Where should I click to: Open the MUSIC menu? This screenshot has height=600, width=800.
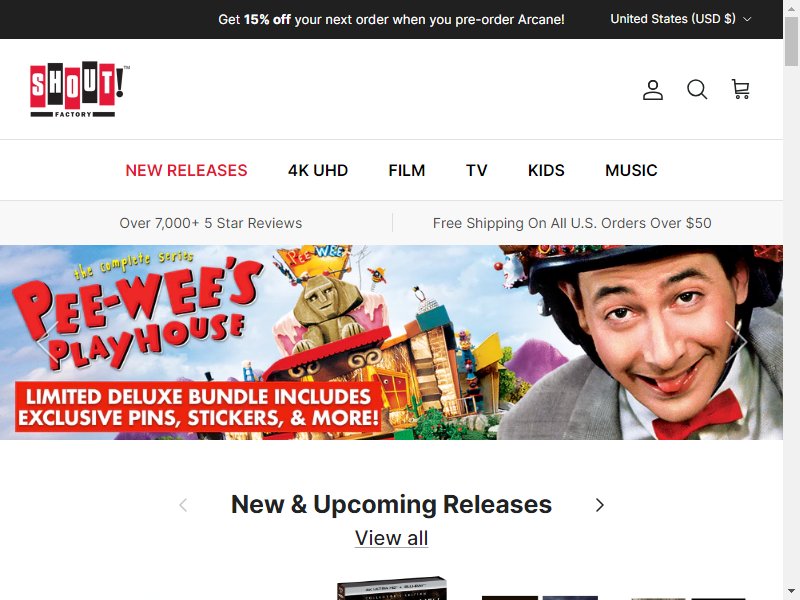click(x=631, y=170)
